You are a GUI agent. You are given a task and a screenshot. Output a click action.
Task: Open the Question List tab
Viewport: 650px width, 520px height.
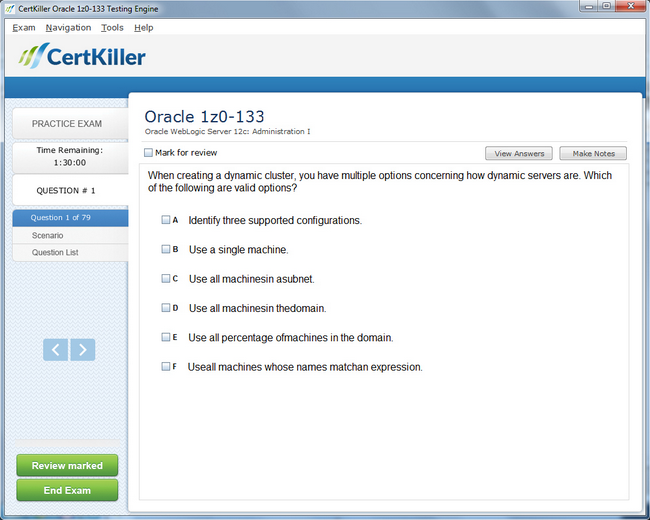pos(70,253)
